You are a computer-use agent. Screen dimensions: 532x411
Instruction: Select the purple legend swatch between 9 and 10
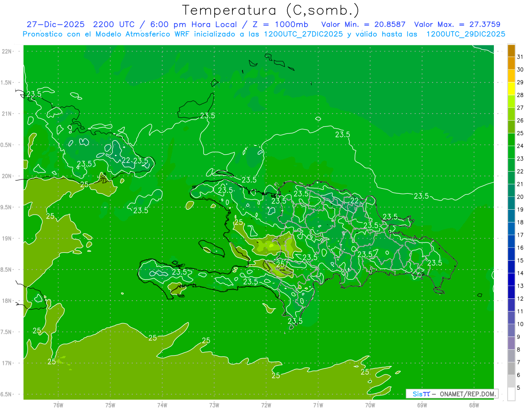coord(511,330)
